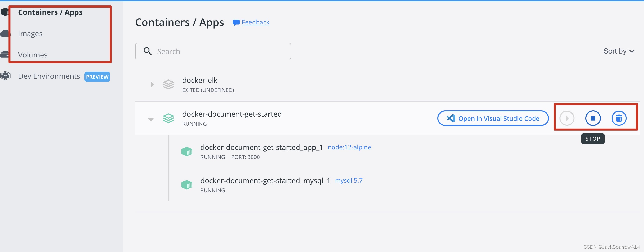Click the Images cloud sidebar icon
The width and height of the screenshot is (644, 252).
(5, 33)
